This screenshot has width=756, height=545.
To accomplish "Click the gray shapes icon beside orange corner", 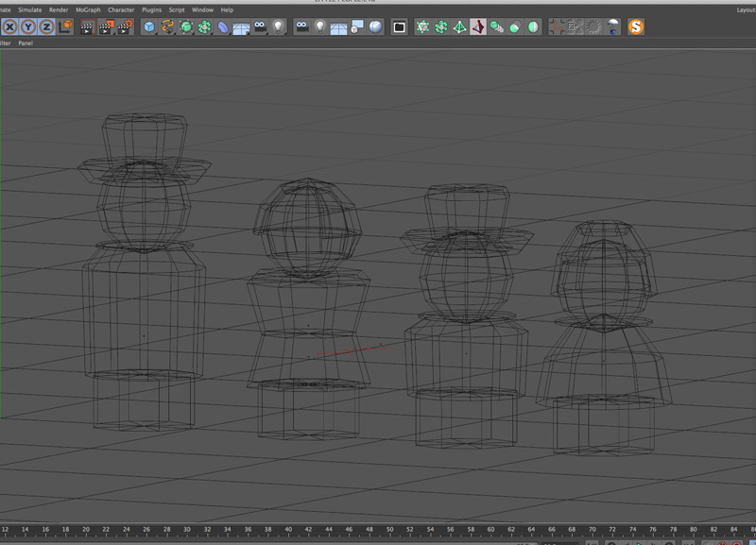I will coord(576,27).
